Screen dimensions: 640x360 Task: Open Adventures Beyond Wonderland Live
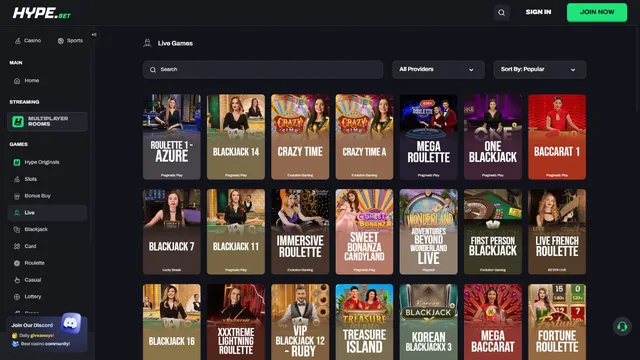[429, 231]
